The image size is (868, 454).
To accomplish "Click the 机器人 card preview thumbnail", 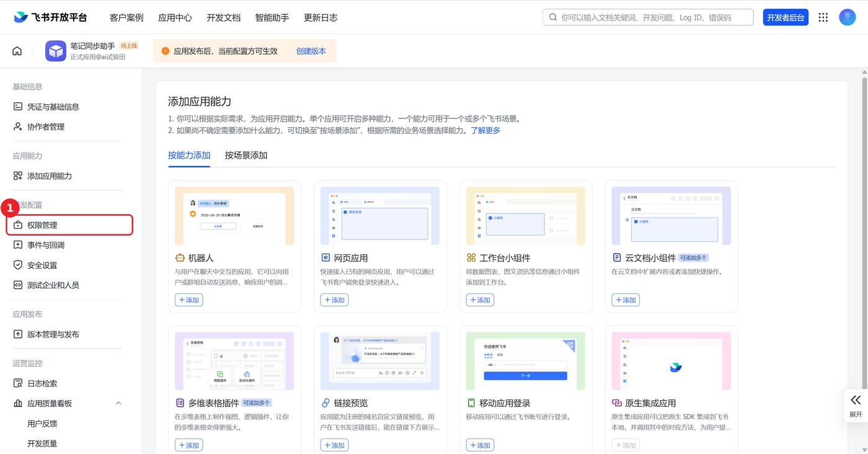I will click(x=234, y=216).
